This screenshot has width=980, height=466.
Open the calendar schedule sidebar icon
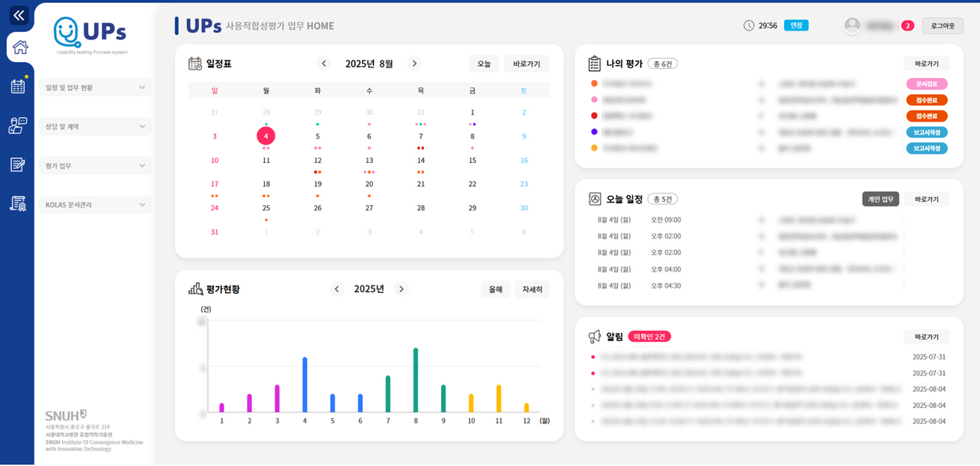18,86
